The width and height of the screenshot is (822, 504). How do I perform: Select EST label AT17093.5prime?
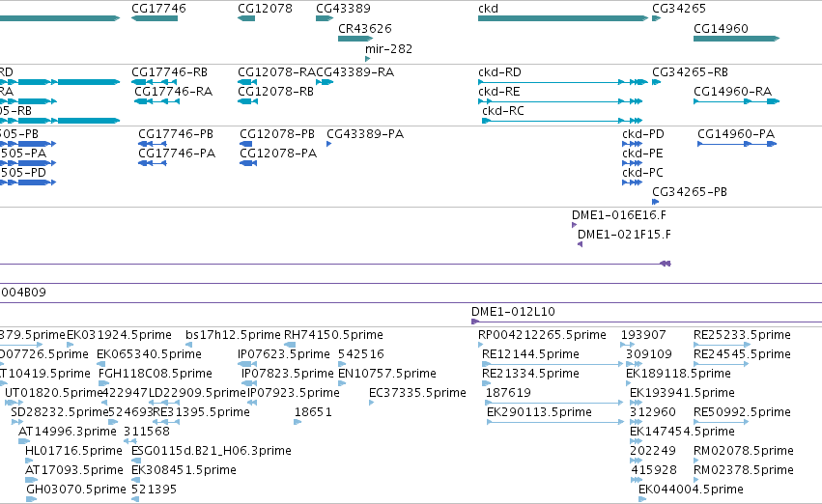pos(74,470)
